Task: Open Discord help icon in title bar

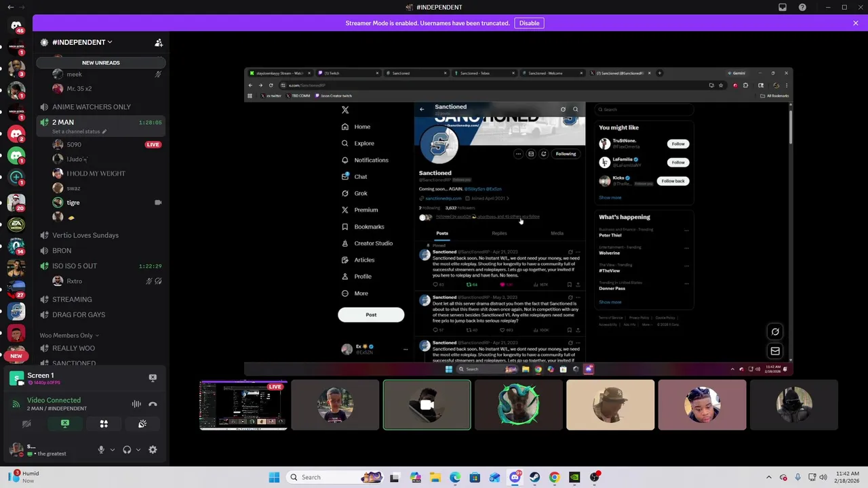Action: click(x=802, y=7)
